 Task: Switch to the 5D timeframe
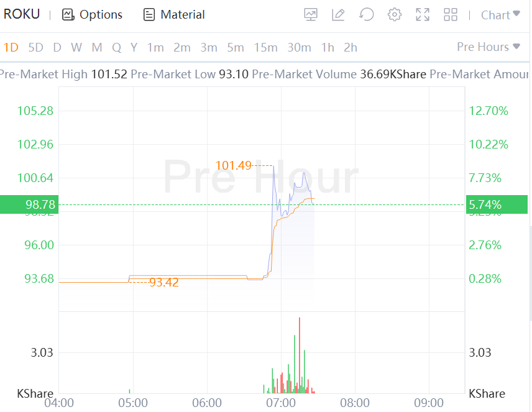[x=36, y=47]
